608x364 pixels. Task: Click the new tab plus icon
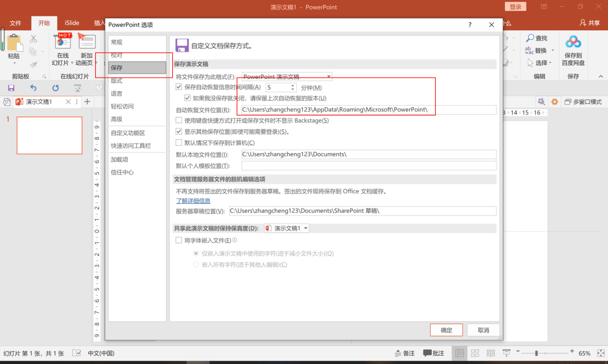(x=87, y=102)
